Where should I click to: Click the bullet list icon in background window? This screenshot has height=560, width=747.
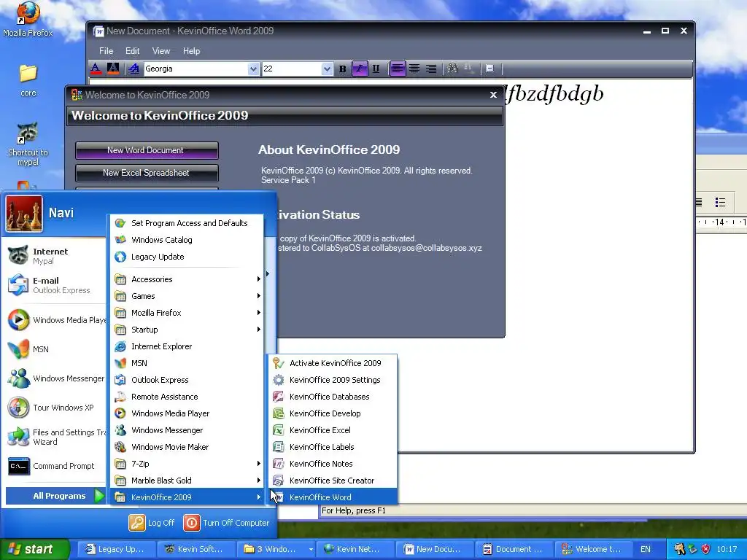click(720, 203)
